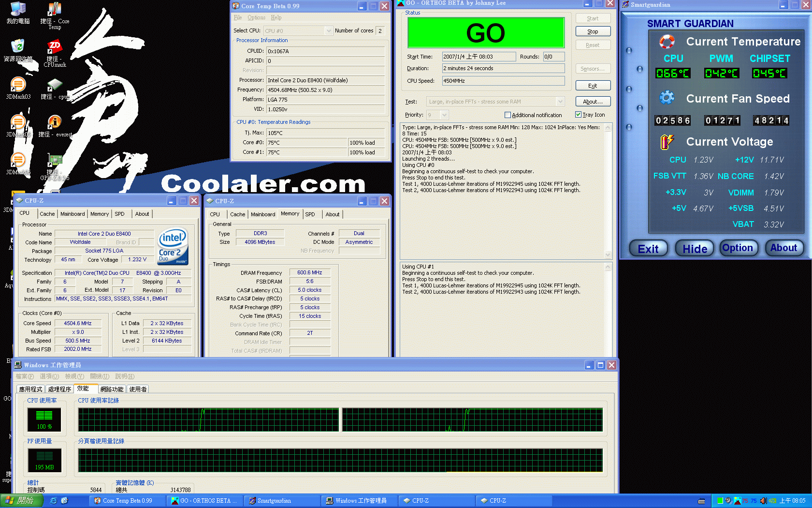Open SPD tab in CPU-Z memory timings window
The image size is (812, 508).
point(310,214)
